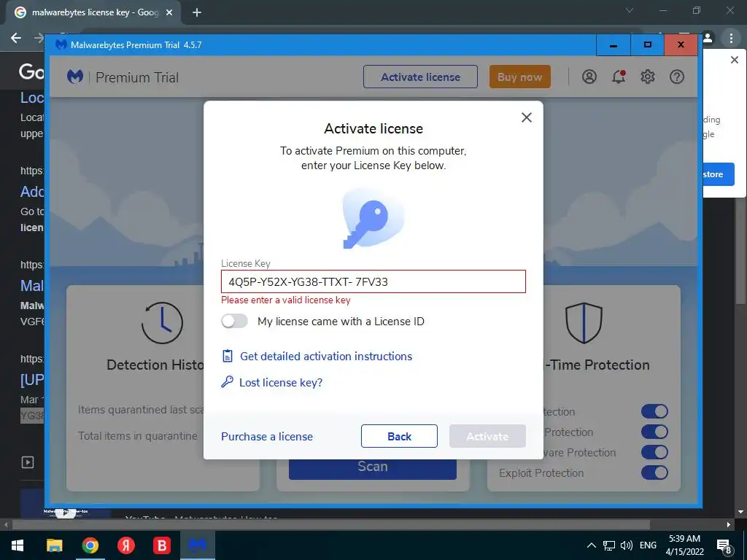This screenshot has height=560, width=747.
Task: Click the Chrome vertical scrollbar
Action: [740, 250]
